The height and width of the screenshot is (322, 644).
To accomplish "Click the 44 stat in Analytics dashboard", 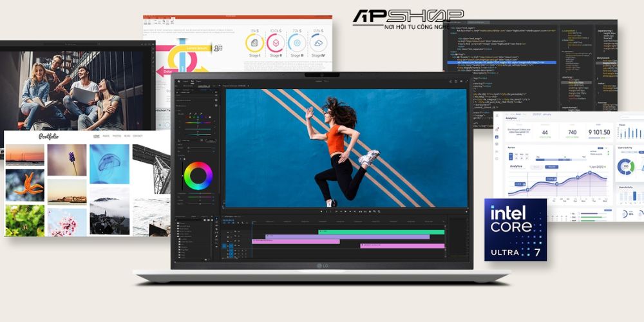I will coord(545,132).
